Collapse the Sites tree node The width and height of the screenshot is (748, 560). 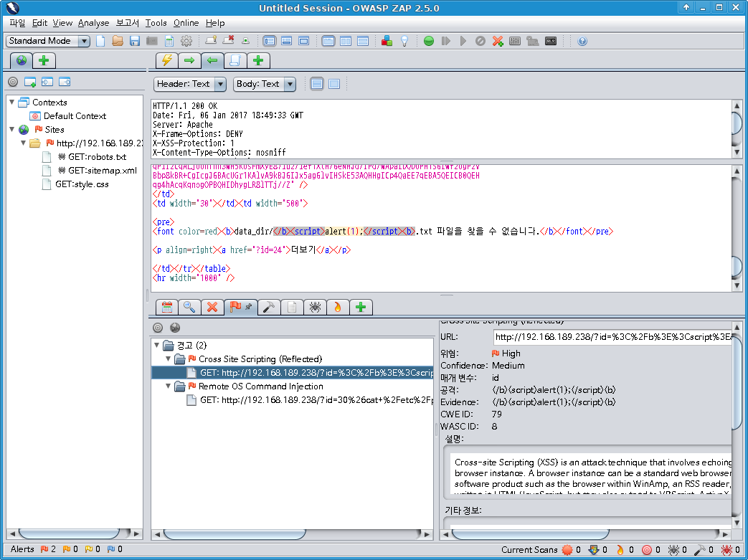(12, 129)
